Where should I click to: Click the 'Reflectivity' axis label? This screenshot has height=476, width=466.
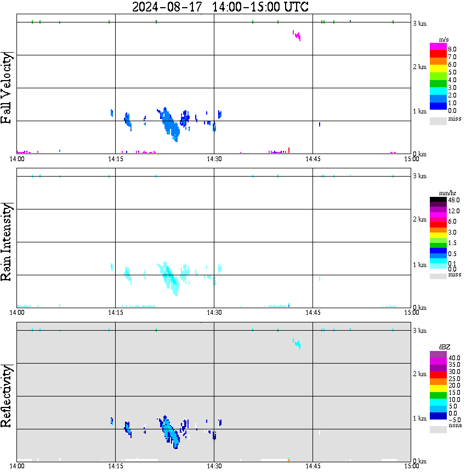tap(7, 396)
